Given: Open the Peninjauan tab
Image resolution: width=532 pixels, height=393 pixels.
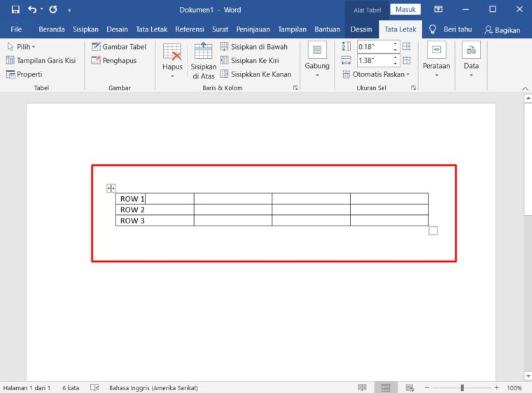Looking at the screenshot, I should [x=253, y=29].
